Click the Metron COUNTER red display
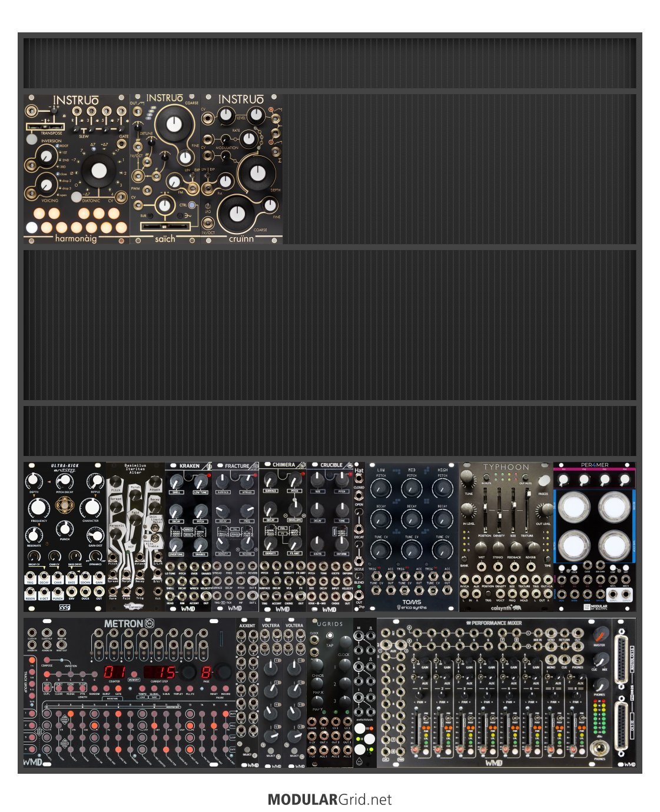Screen dimensions: 660x812 114,673
